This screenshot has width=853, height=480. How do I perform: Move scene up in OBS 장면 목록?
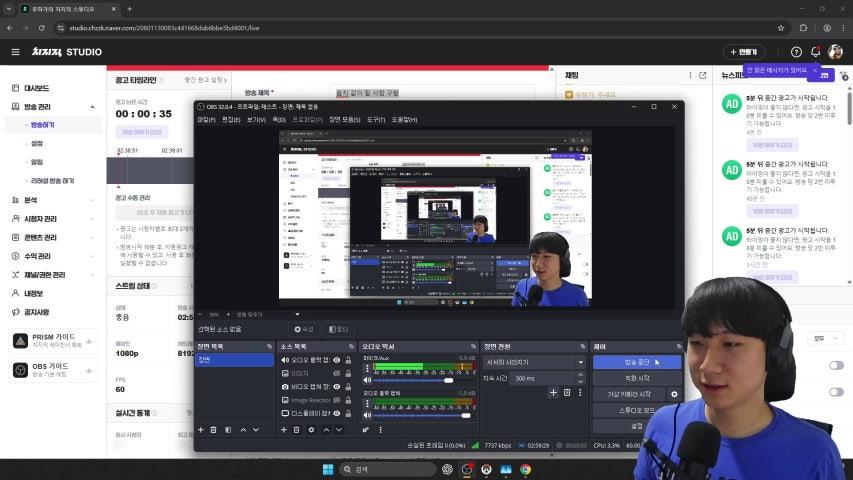point(243,430)
